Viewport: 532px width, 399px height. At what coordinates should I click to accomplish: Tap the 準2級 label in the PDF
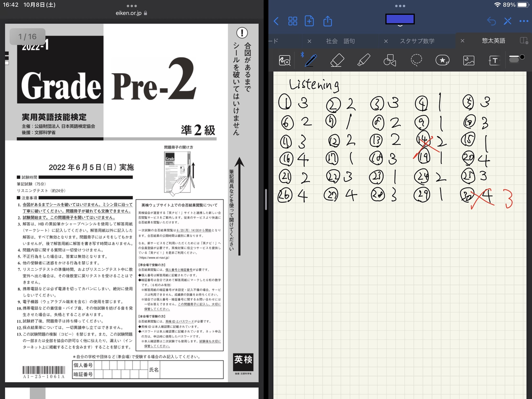[198, 129]
